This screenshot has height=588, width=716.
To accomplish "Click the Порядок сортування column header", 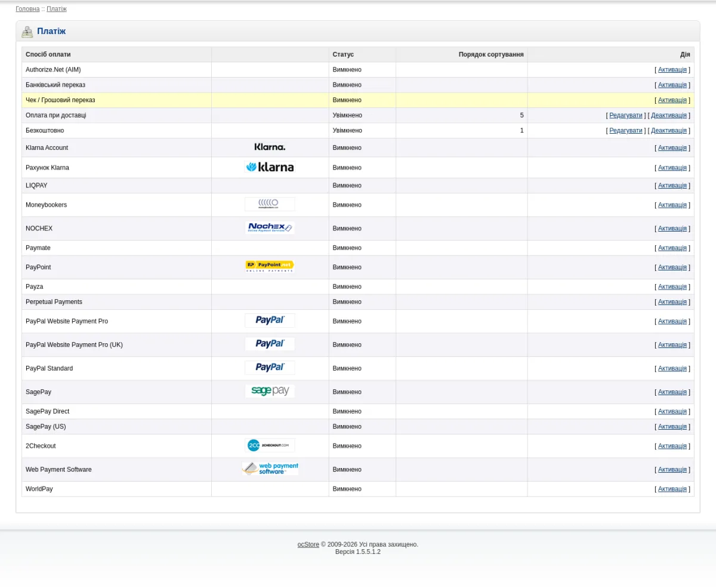I will (x=491, y=54).
